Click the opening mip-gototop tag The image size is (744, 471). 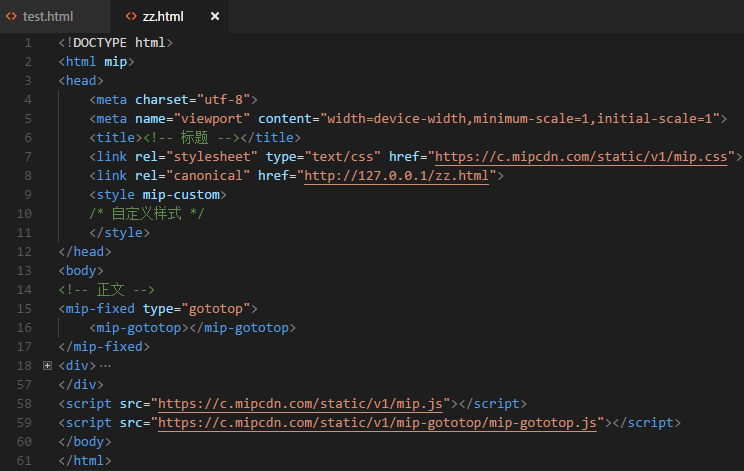pos(139,327)
